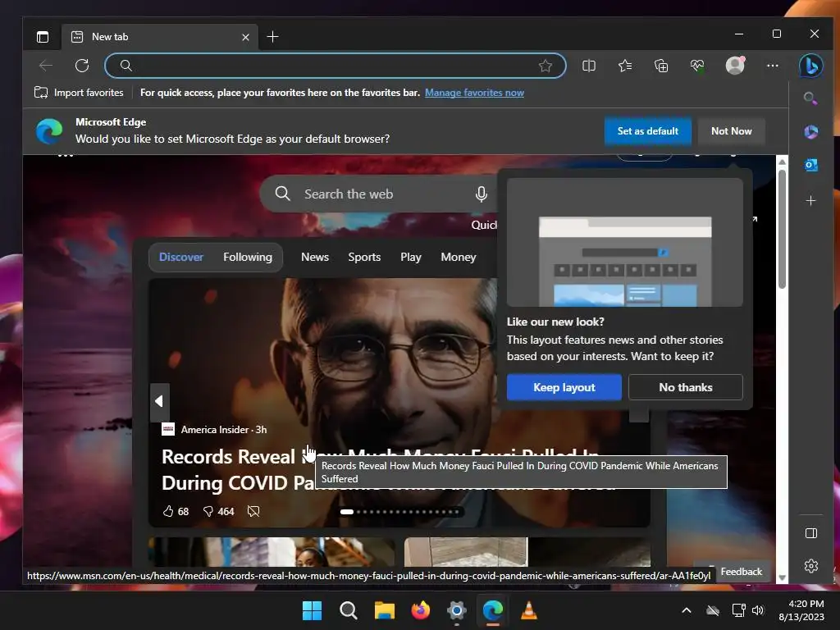Click Import favorites
The height and width of the screenshot is (630, 840).
[79, 93]
